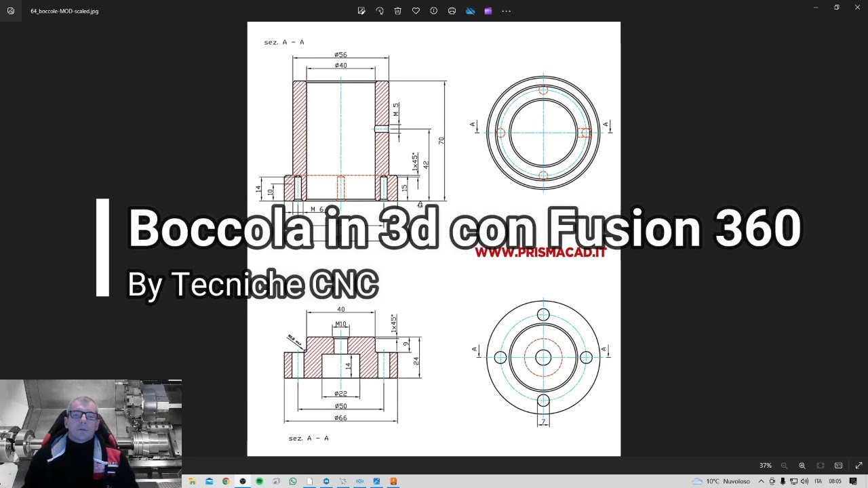
Task: Click the zoom in magnifier icon
Action: [802, 466]
